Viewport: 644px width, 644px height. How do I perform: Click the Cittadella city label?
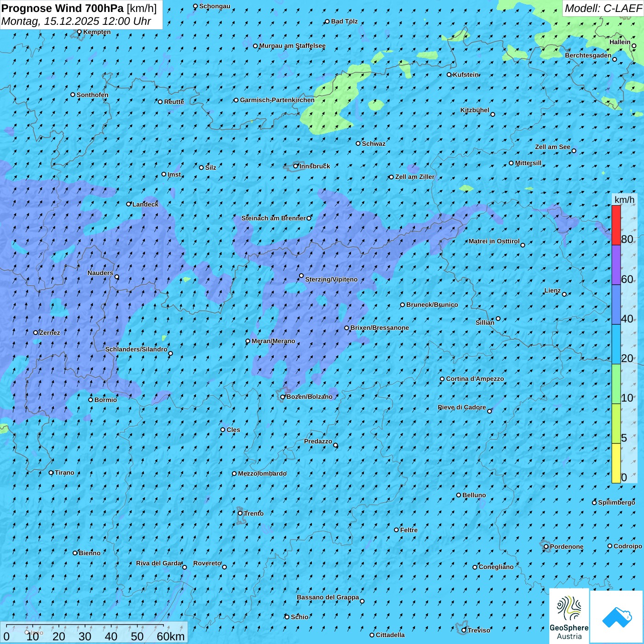[390, 635]
